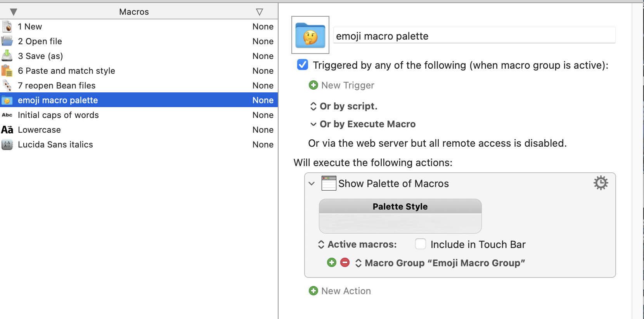Remove macro group with red minus icon
Image resolution: width=644 pixels, height=319 pixels.
pyautogui.click(x=345, y=263)
